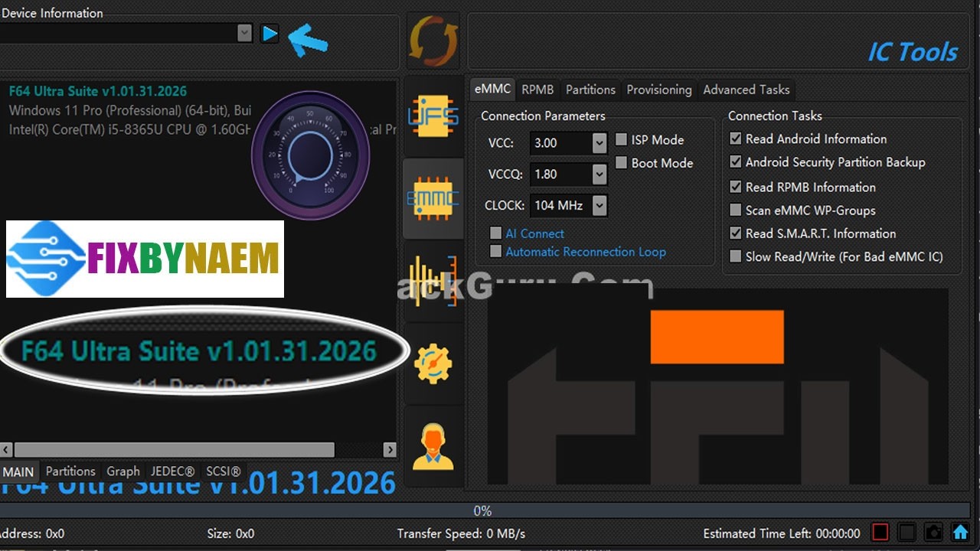980x551 pixels.
Task: Click the scrollbar right arrow
Action: coord(390,449)
